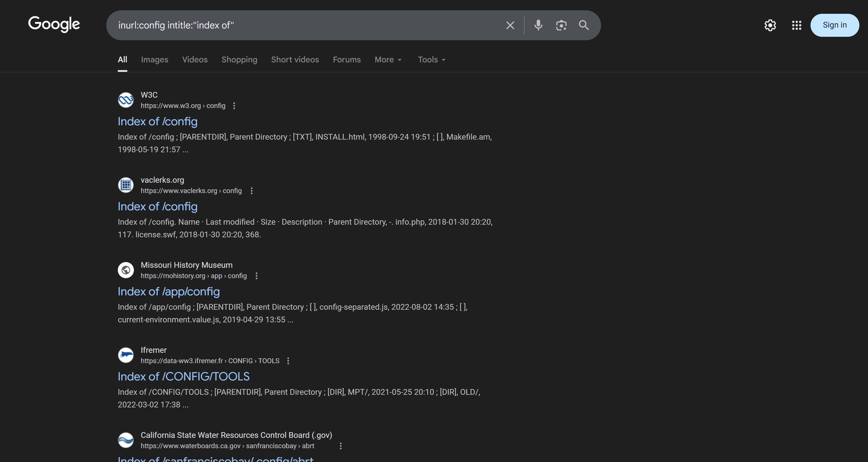Viewport: 868px width, 462px height.
Task: Click the Sign in button
Action: [834, 25]
